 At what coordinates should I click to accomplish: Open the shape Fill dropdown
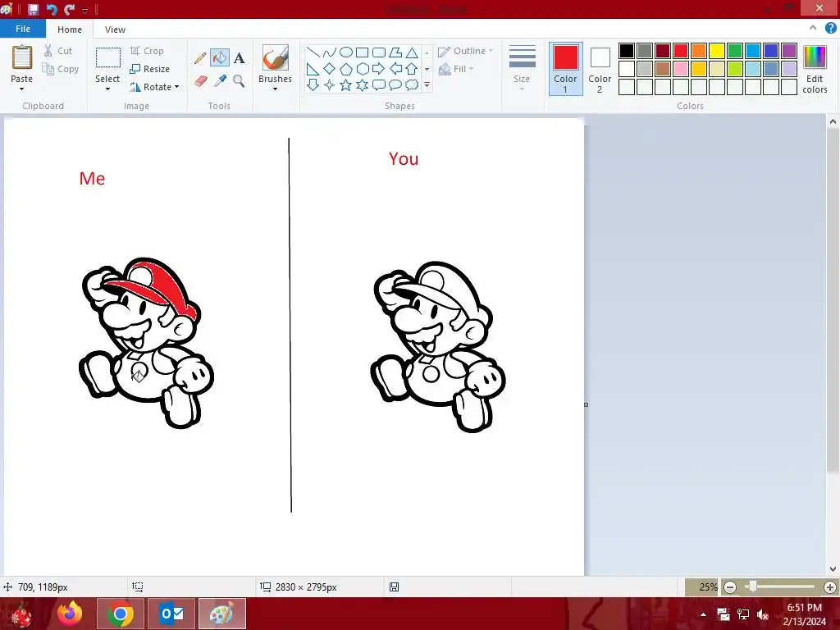click(x=456, y=69)
